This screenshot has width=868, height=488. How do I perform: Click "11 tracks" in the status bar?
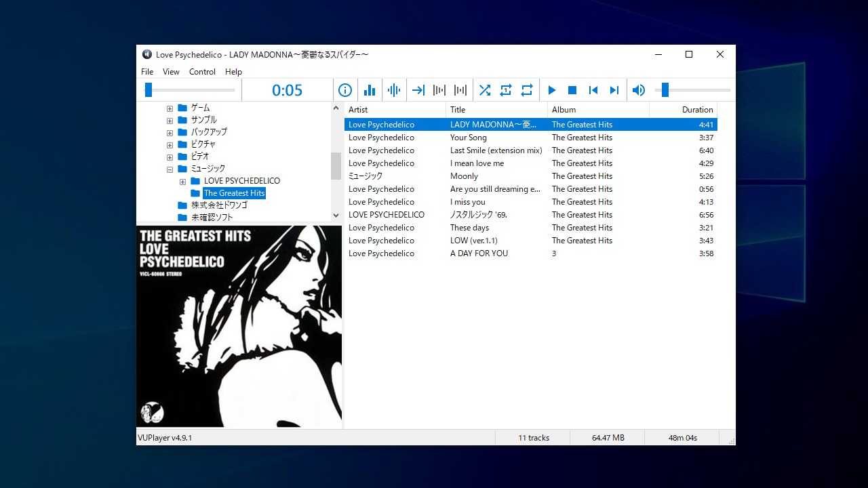534,438
